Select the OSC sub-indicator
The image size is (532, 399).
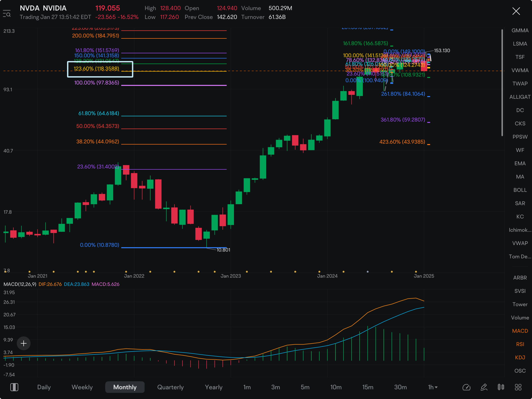coord(520,371)
